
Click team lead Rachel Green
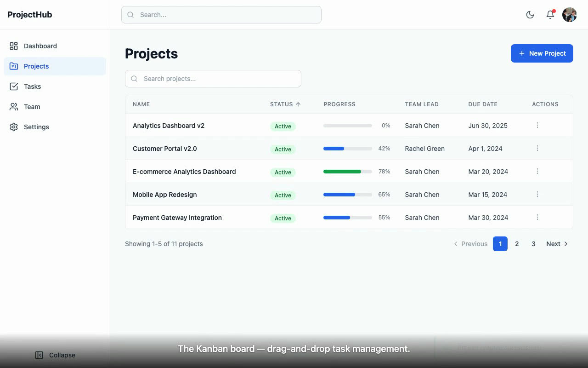425,149
